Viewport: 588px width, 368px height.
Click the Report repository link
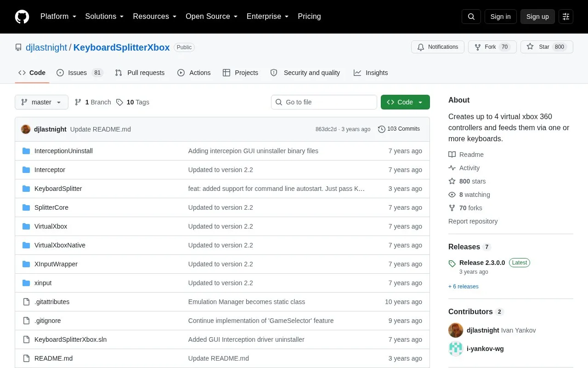473,221
